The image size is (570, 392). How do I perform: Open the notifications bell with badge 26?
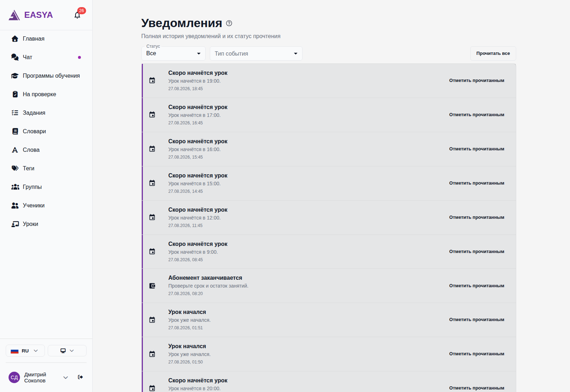pyautogui.click(x=77, y=15)
